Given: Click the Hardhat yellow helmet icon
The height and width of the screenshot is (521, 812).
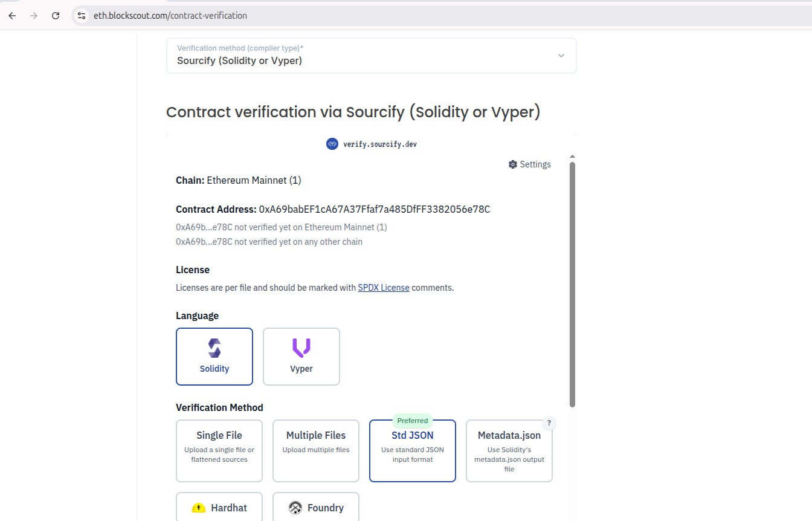Looking at the screenshot, I should 199,508.
